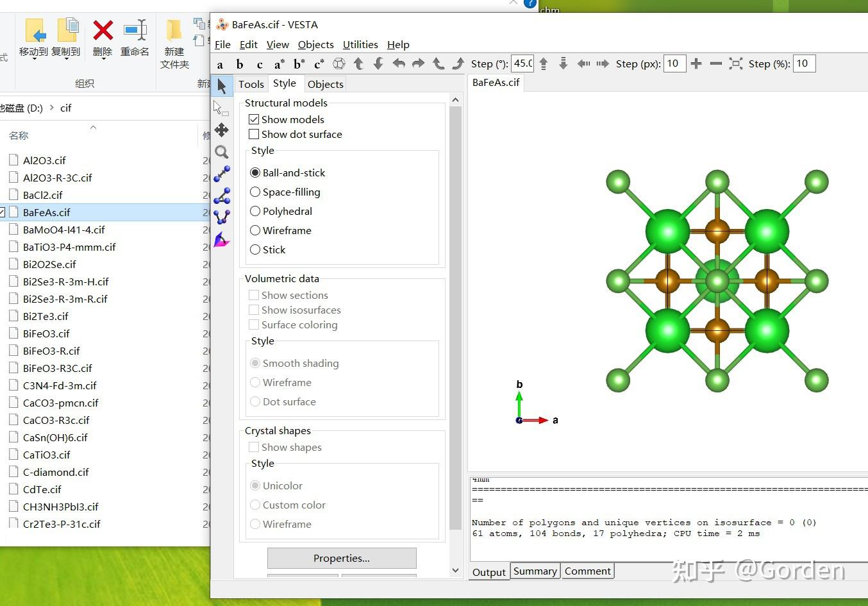Select CaTiO3.cif in Explorer file list

[x=47, y=455]
